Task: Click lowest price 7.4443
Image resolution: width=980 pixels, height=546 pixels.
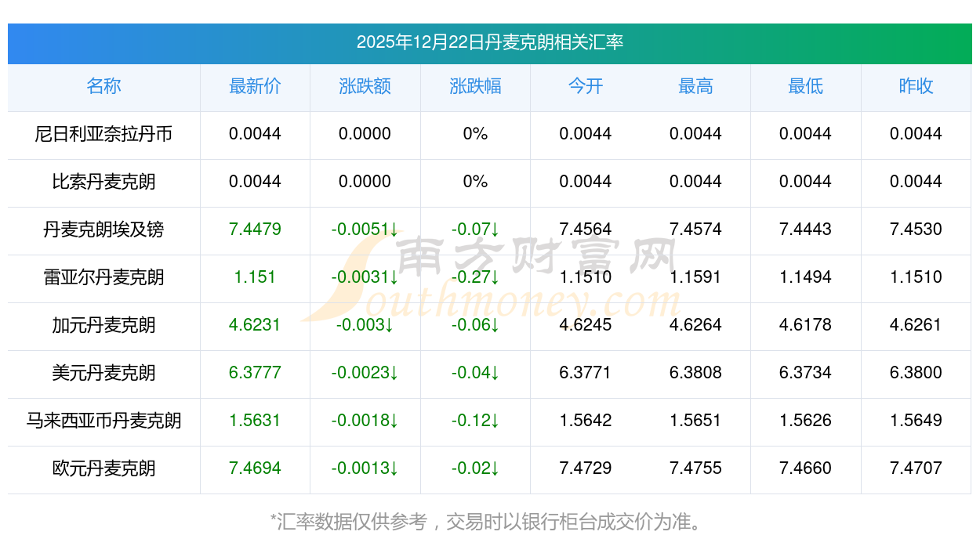Action: (805, 230)
